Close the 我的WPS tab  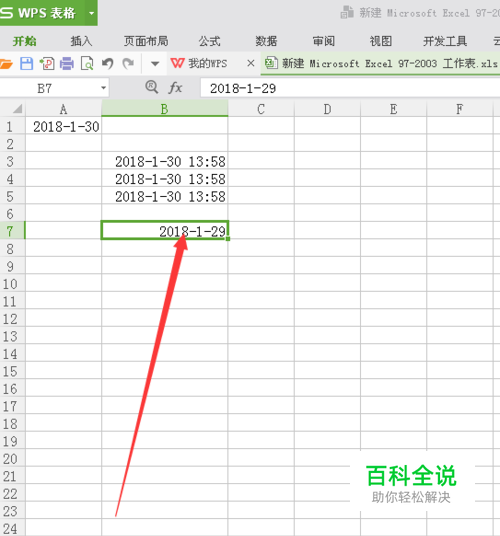coord(251,63)
